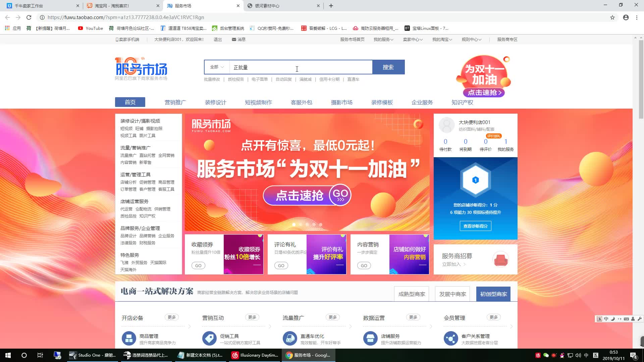The width and height of the screenshot is (644, 362).
Task: Click the 搜索 search button
Action: [x=388, y=67]
